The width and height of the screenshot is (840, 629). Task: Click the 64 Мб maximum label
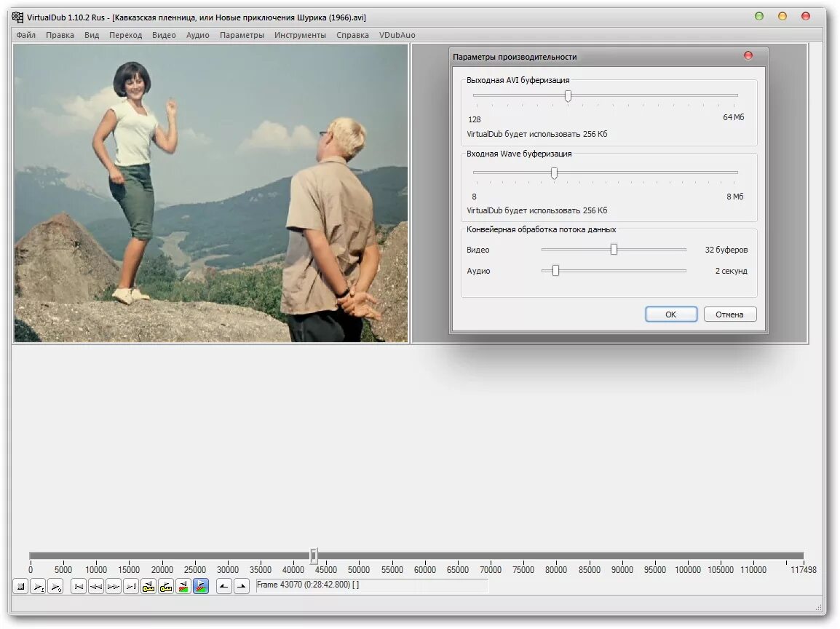coord(734,117)
